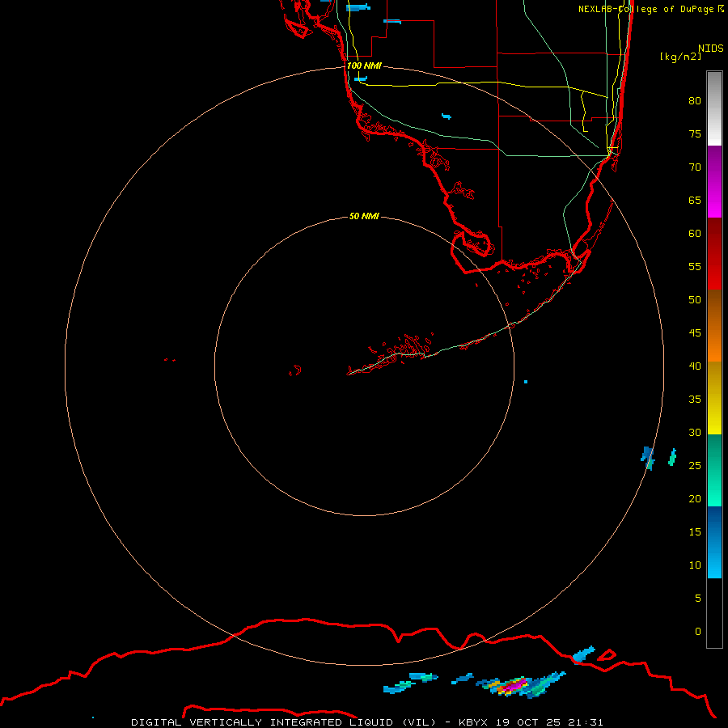The height and width of the screenshot is (728, 728).
Task: Click the NIDS label above the scale
Action: [x=711, y=49]
